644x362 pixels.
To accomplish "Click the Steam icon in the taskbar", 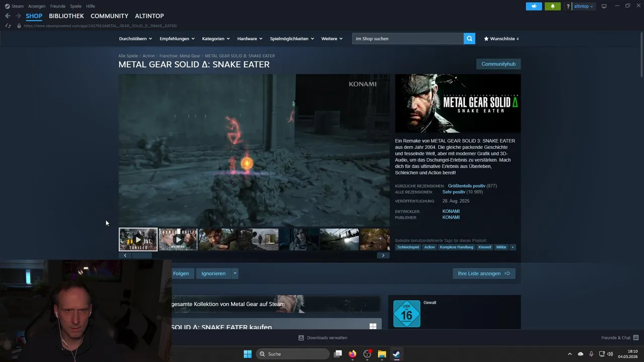I will (396, 354).
